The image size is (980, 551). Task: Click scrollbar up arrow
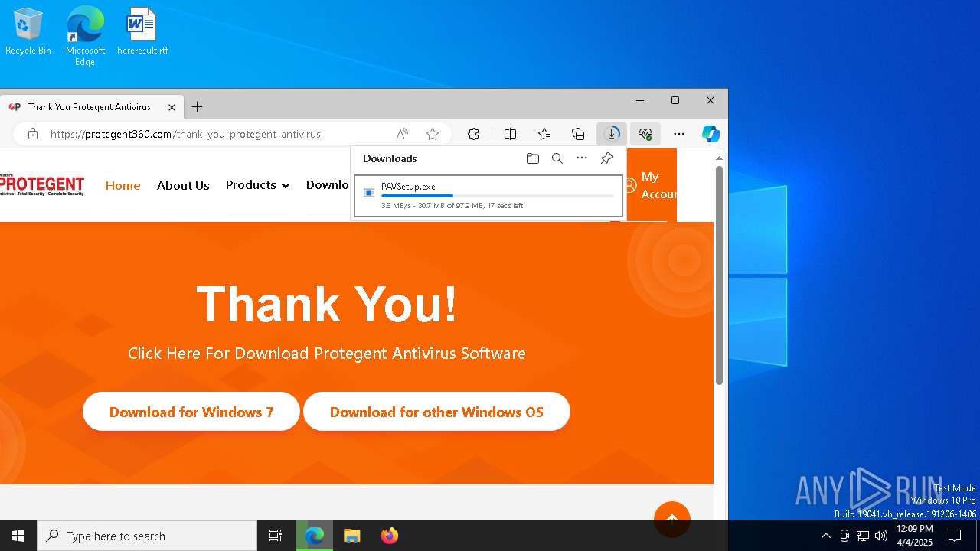[719, 158]
